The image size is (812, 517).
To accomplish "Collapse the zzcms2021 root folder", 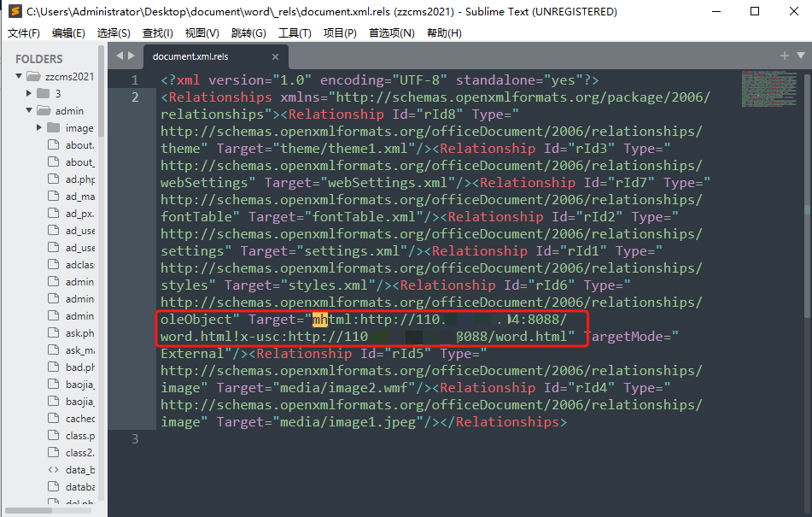I will pos(19,76).
